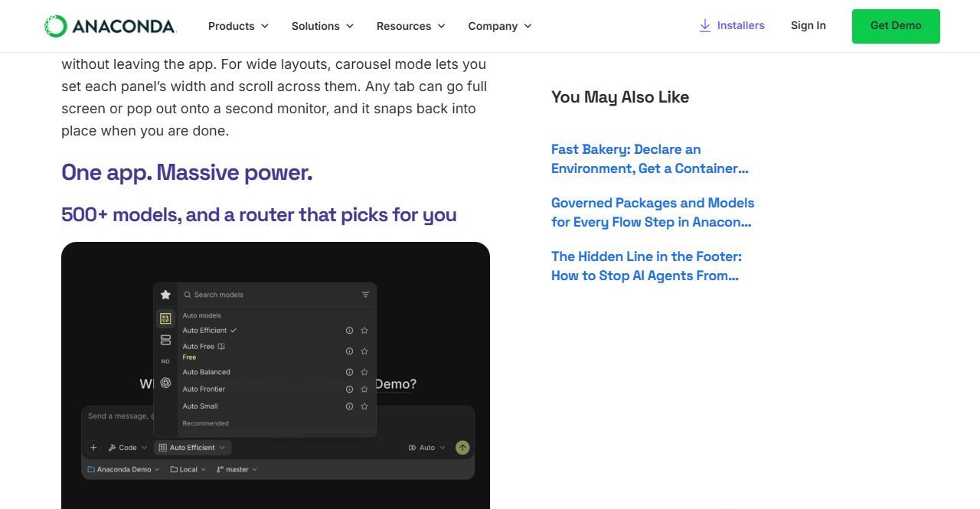Click the Installers download icon
This screenshot has height=509, width=980.
click(705, 25)
